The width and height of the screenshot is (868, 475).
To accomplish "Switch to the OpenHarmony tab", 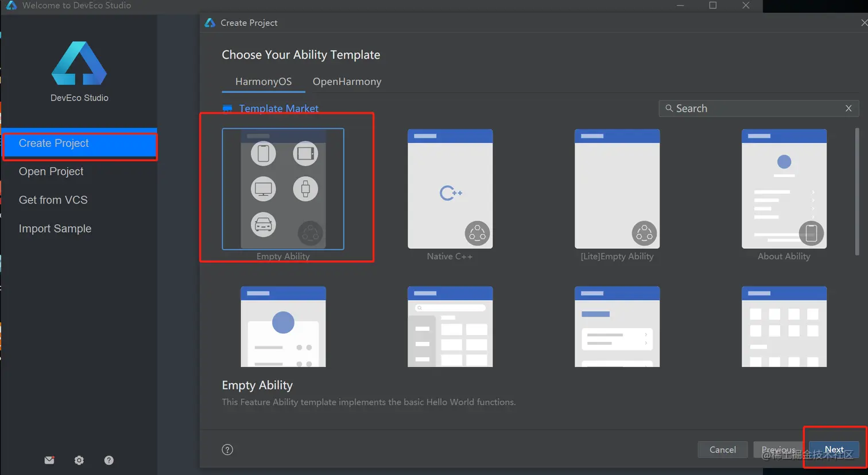I will 347,81.
